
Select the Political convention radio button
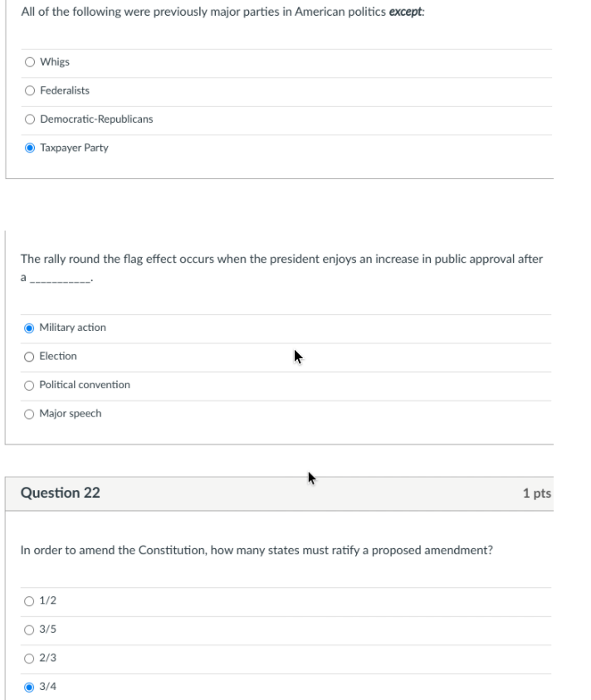[30, 385]
